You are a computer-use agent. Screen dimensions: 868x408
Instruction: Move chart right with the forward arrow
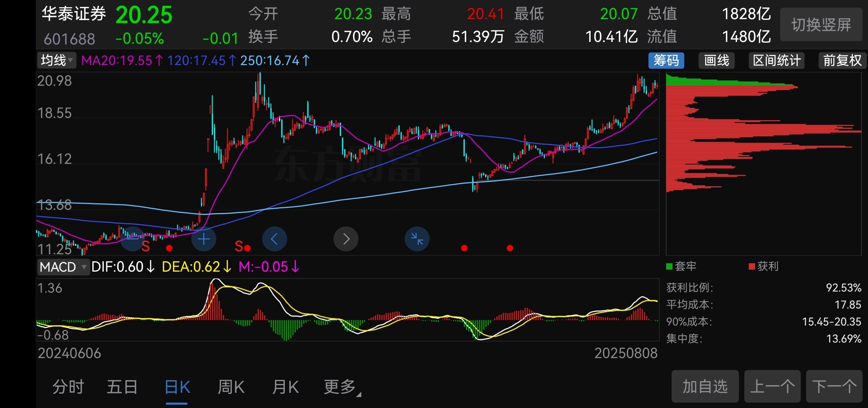point(346,239)
